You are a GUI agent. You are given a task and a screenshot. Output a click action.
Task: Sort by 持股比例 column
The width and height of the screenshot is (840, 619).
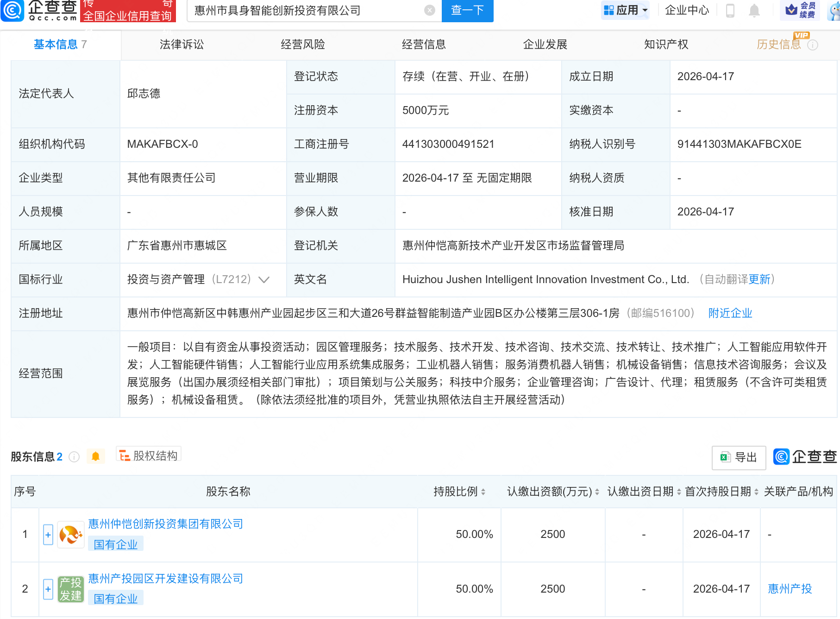483,492
